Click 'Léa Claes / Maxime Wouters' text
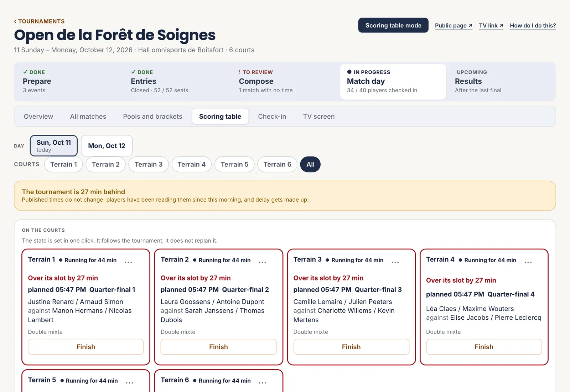The width and height of the screenshot is (570, 392). (470, 309)
